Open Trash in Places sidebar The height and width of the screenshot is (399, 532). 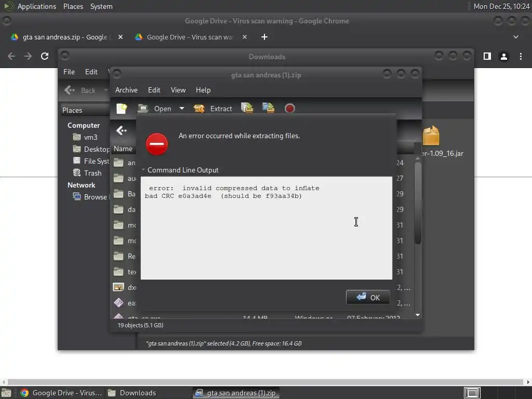click(x=87, y=173)
